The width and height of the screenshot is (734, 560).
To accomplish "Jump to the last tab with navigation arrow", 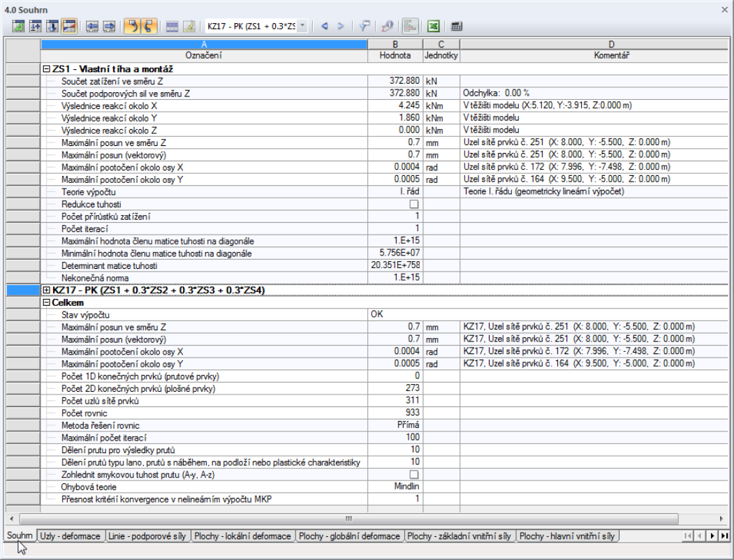I will tap(725, 536).
